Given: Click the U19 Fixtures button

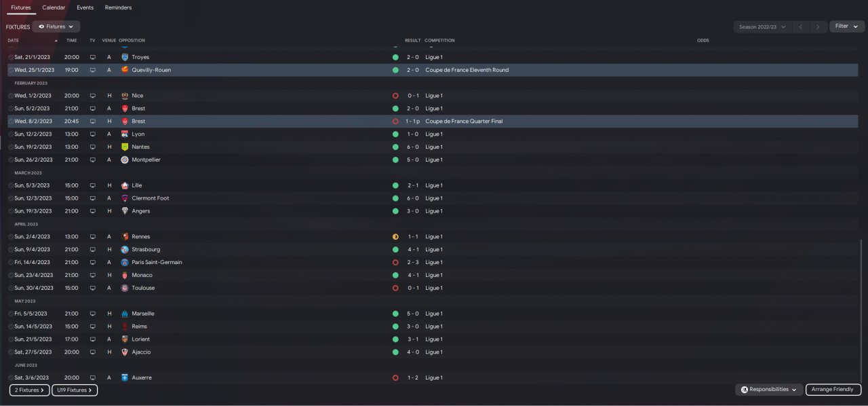Looking at the screenshot, I should click(x=75, y=390).
